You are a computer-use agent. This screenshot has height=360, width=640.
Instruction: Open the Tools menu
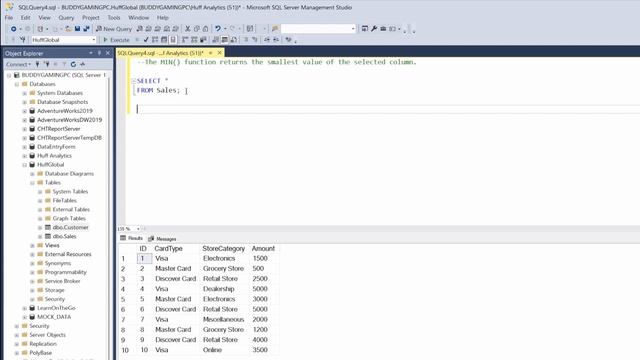[114, 18]
